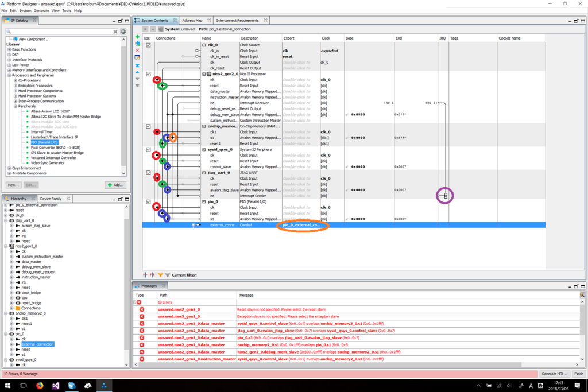The height and width of the screenshot is (392, 588).
Task: Switch to Address Map tab
Action: (192, 21)
